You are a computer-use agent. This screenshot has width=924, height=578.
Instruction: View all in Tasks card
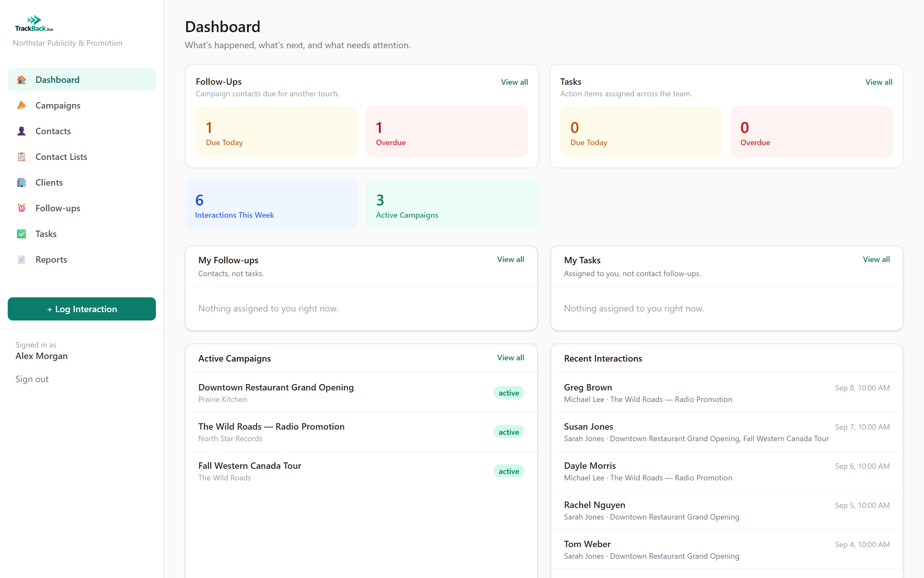(x=878, y=82)
